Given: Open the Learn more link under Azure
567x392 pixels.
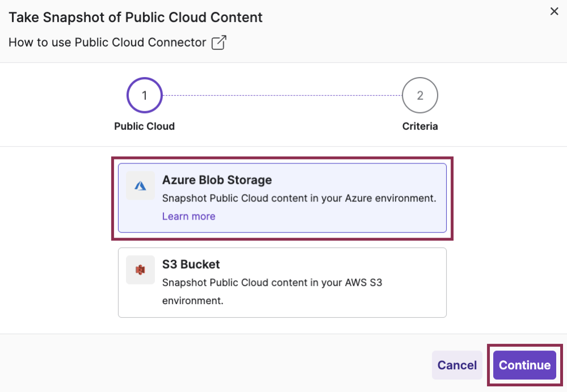Looking at the screenshot, I should point(189,216).
